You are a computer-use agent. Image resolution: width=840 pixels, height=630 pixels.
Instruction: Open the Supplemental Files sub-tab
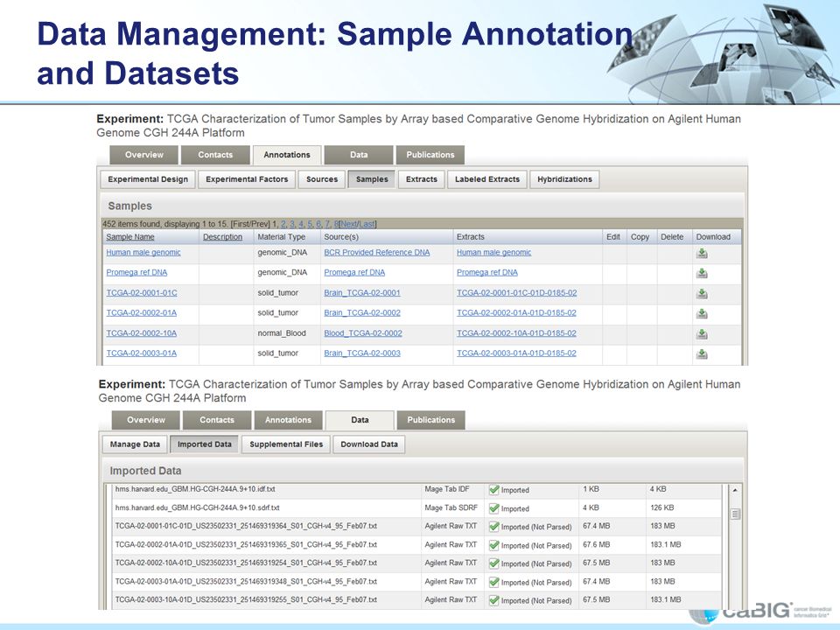click(x=286, y=444)
